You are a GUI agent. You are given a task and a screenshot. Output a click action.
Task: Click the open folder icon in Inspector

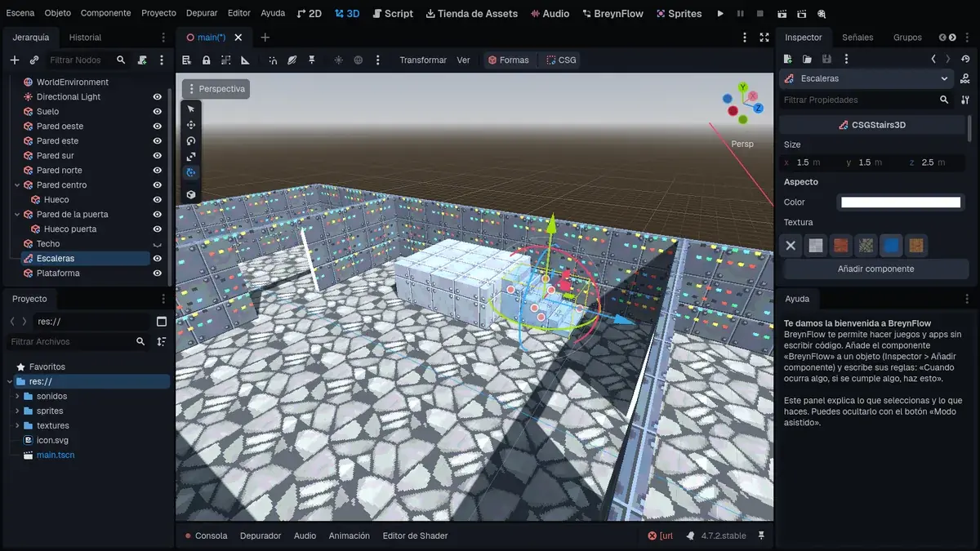pyautogui.click(x=807, y=59)
